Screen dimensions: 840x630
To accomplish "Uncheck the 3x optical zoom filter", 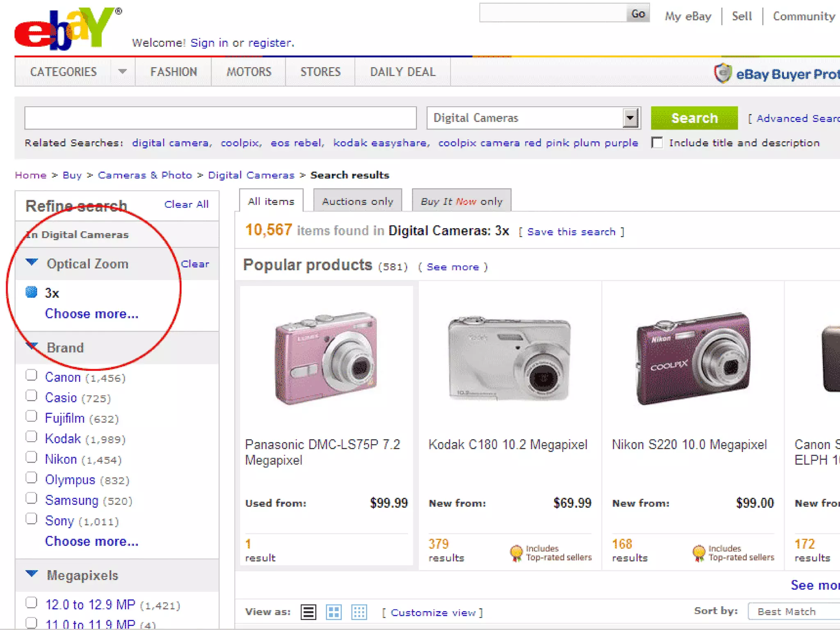I will (x=32, y=292).
